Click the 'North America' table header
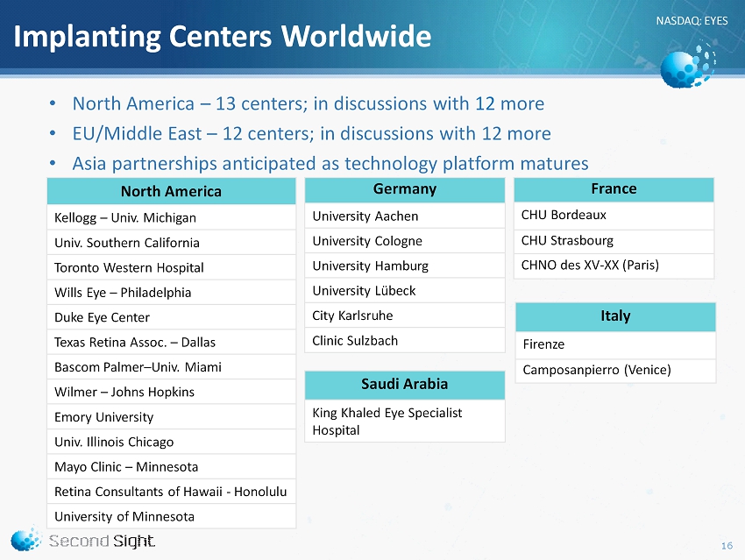Viewport: 745px width, 560px height. click(x=172, y=191)
